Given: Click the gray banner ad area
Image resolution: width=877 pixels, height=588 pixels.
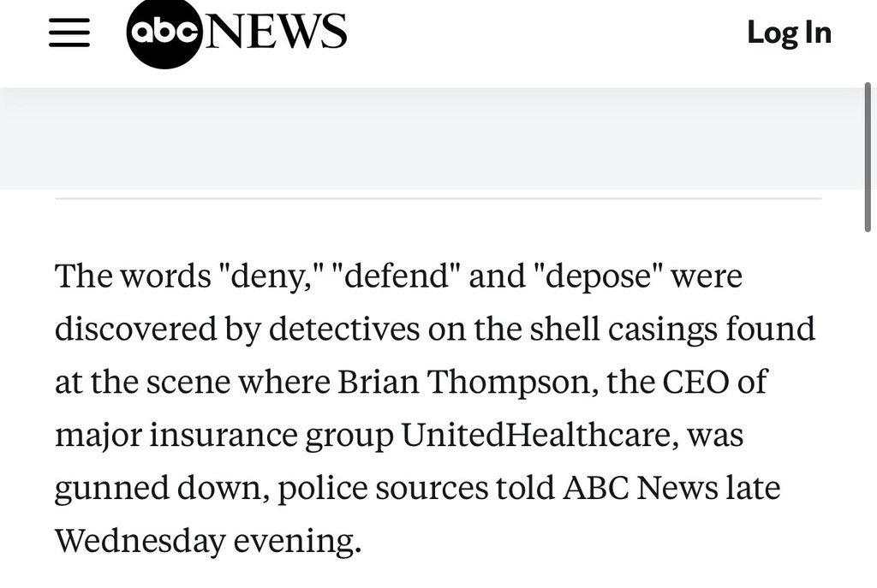Looking at the screenshot, I should pos(432,138).
